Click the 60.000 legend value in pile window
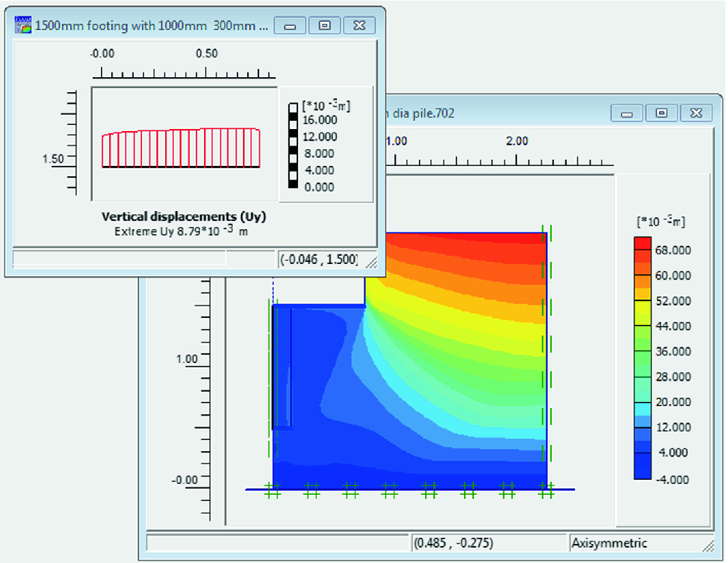728x563 pixels. 673,276
